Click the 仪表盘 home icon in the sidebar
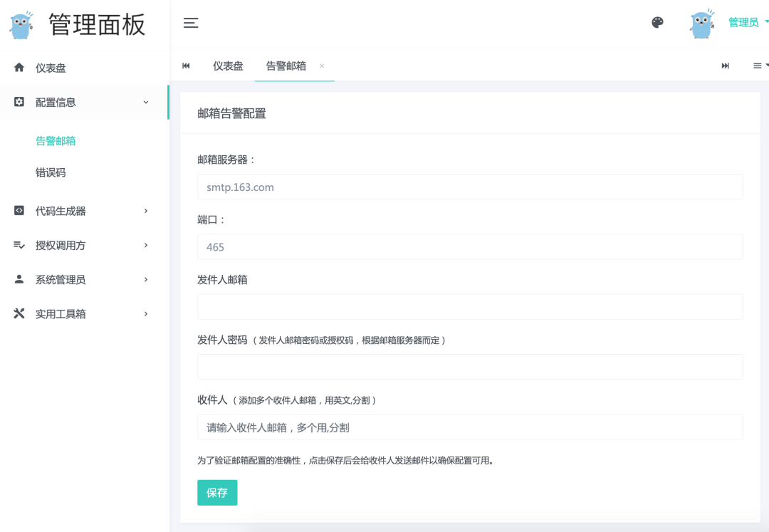This screenshot has height=532, width=769. pos(19,68)
